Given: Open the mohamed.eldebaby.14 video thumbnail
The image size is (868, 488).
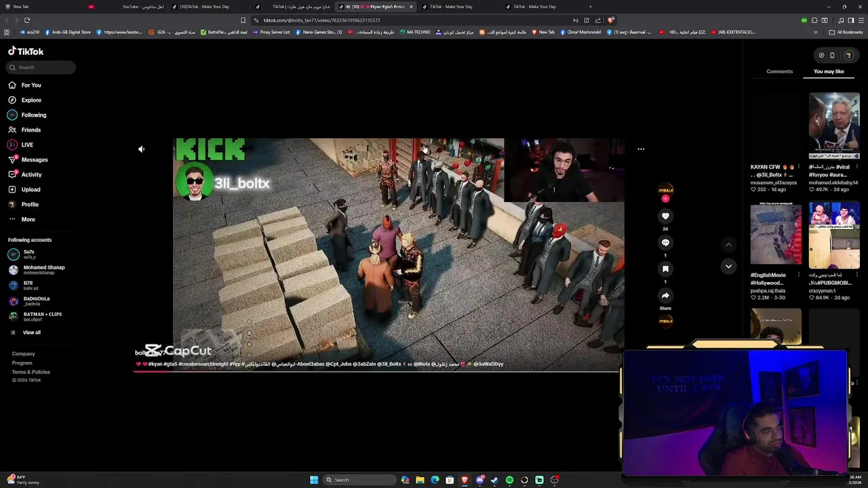Looking at the screenshot, I should click(x=834, y=126).
